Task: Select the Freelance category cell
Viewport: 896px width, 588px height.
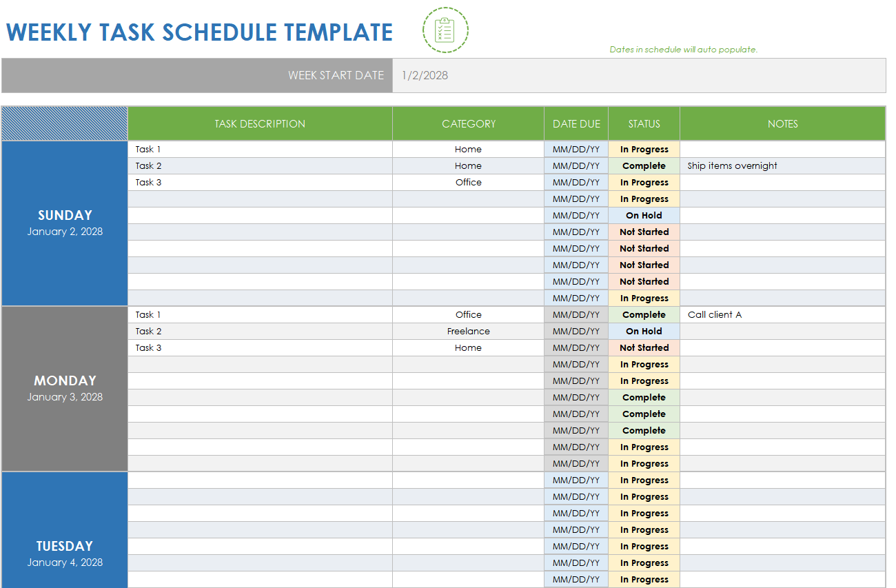Action: coord(468,332)
